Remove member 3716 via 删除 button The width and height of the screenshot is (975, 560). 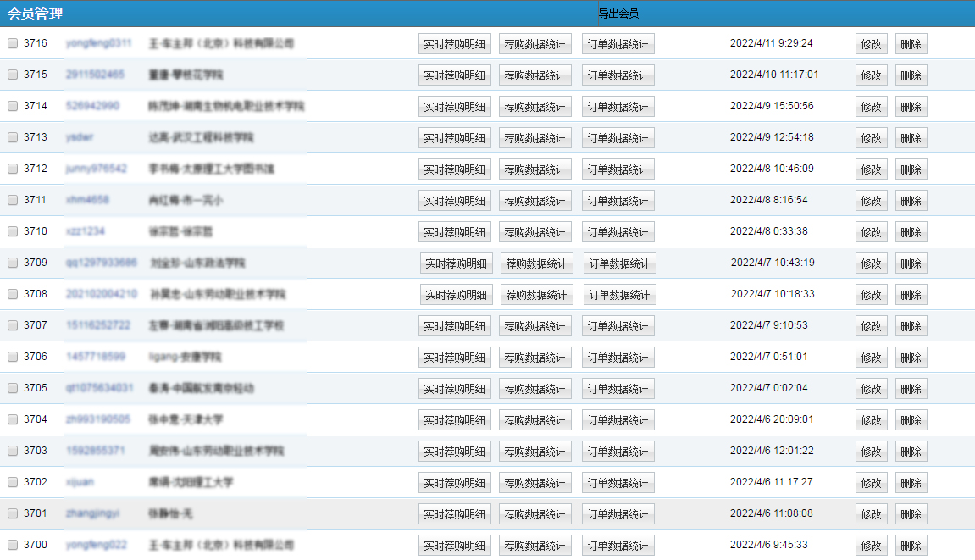[x=911, y=44]
